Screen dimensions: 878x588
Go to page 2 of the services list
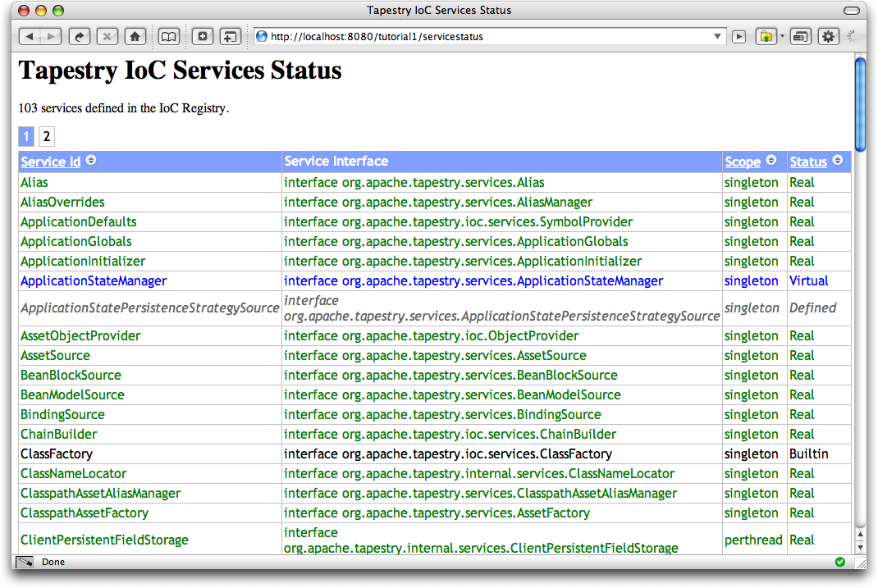(x=47, y=137)
